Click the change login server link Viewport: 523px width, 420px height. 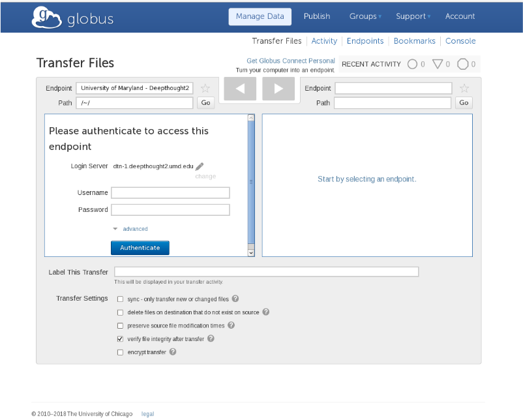pyautogui.click(x=205, y=176)
